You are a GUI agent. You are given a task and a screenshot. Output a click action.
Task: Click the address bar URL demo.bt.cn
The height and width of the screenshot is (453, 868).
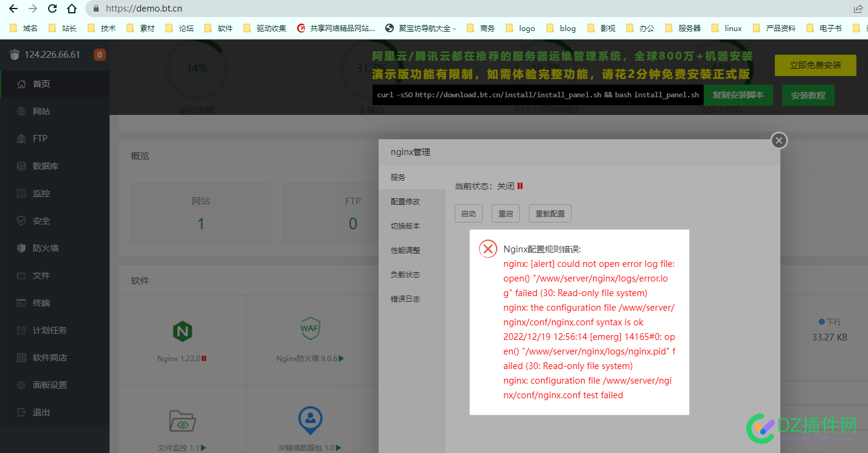[x=144, y=9]
